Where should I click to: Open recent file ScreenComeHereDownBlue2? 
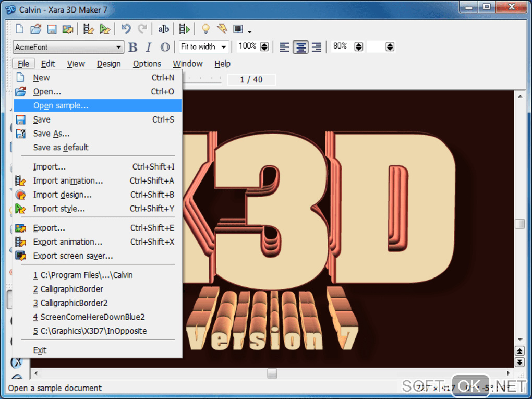[x=98, y=317]
